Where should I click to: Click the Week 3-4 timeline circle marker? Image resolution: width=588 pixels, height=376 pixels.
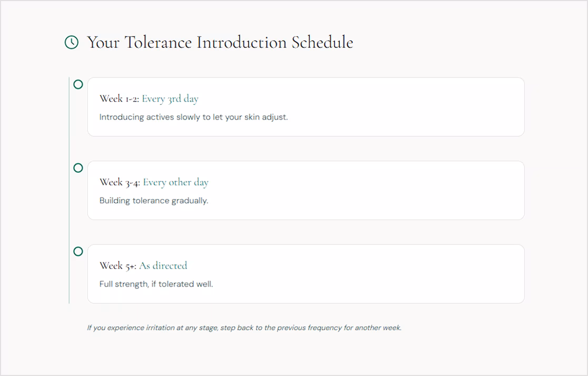pos(78,168)
